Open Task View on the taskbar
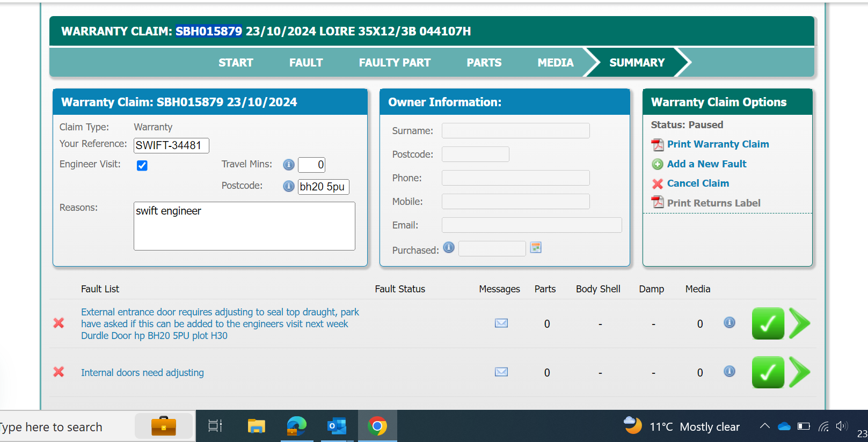Image resolution: width=868 pixels, height=442 pixels. click(x=215, y=426)
